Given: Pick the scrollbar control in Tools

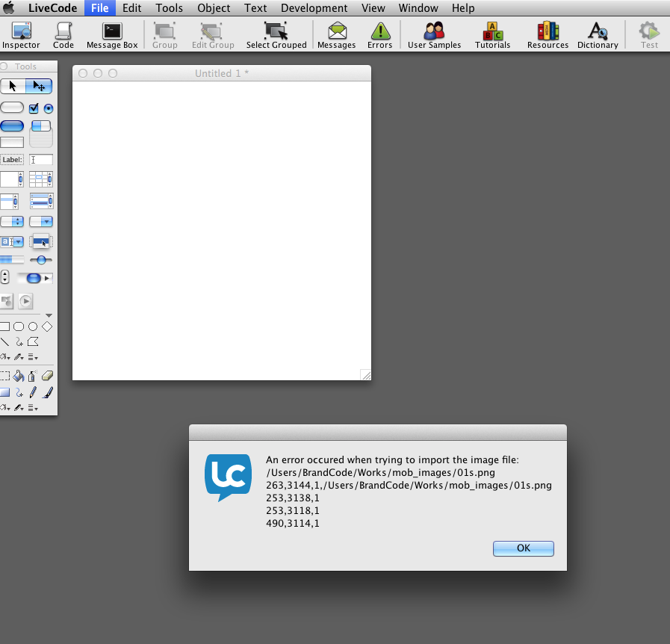Looking at the screenshot, I should click(34, 278).
